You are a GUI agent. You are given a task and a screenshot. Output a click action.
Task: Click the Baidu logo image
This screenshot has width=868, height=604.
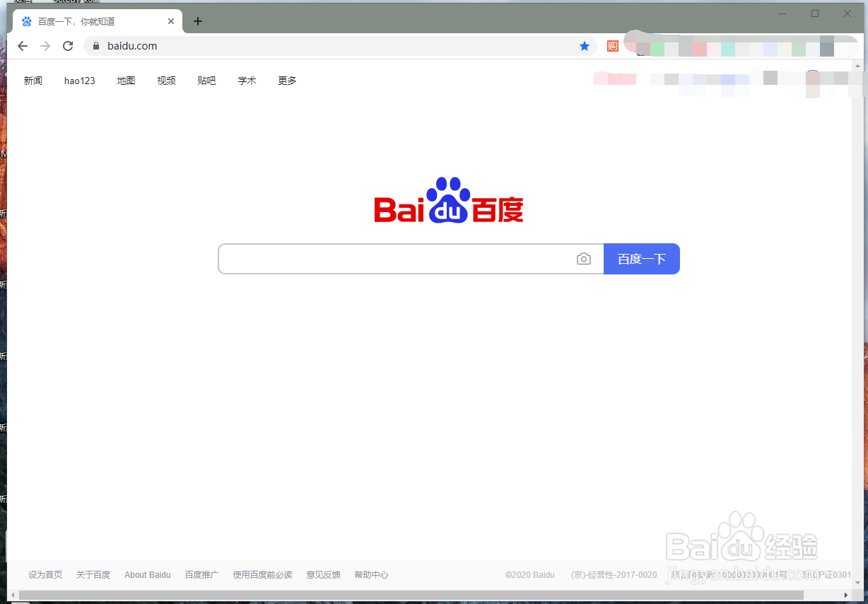[449, 200]
